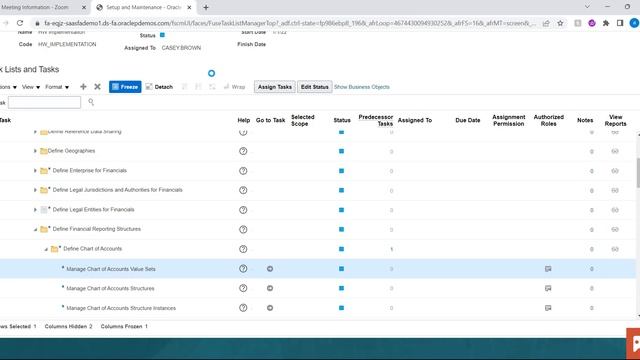Open the browser extensions puzzle icon
The width and height of the screenshot is (640, 360).
tap(606, 23)
